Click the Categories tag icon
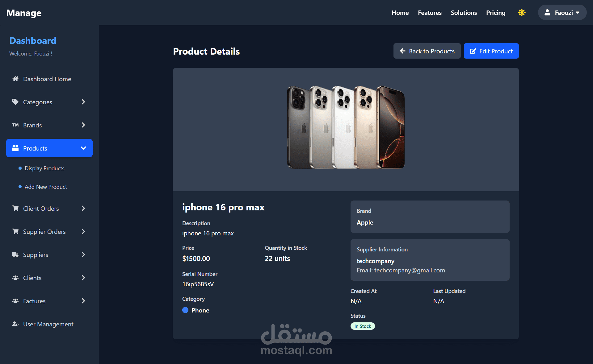Viewport: 593px width, 364px height. pyautogui.click(x=15, y=102)
